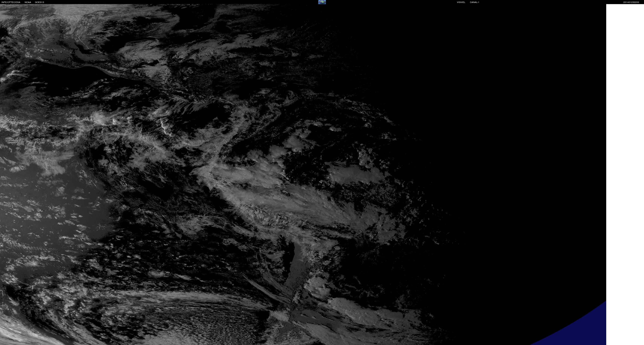Screen dimensions: 644x345
Task: Click the 201401232200 timestamp
Action: point(631,2)
